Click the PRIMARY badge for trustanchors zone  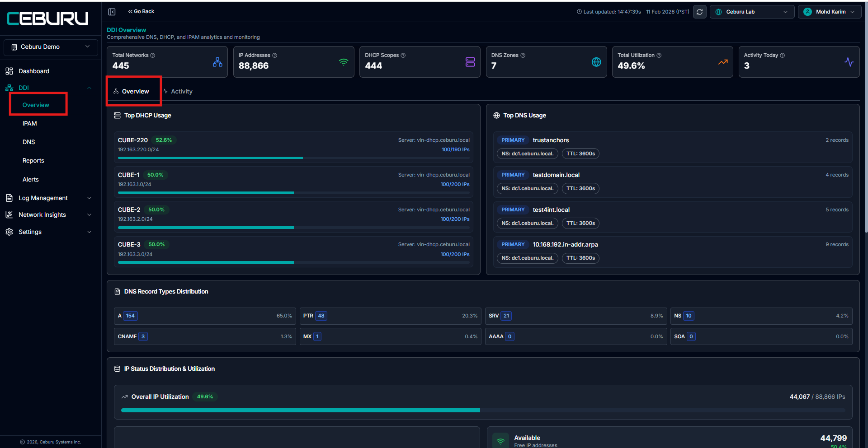pos(513,140)
